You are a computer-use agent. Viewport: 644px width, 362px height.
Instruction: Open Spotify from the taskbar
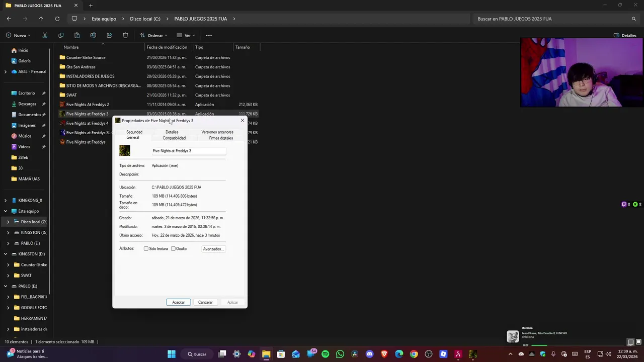click(x=325, y=354)
